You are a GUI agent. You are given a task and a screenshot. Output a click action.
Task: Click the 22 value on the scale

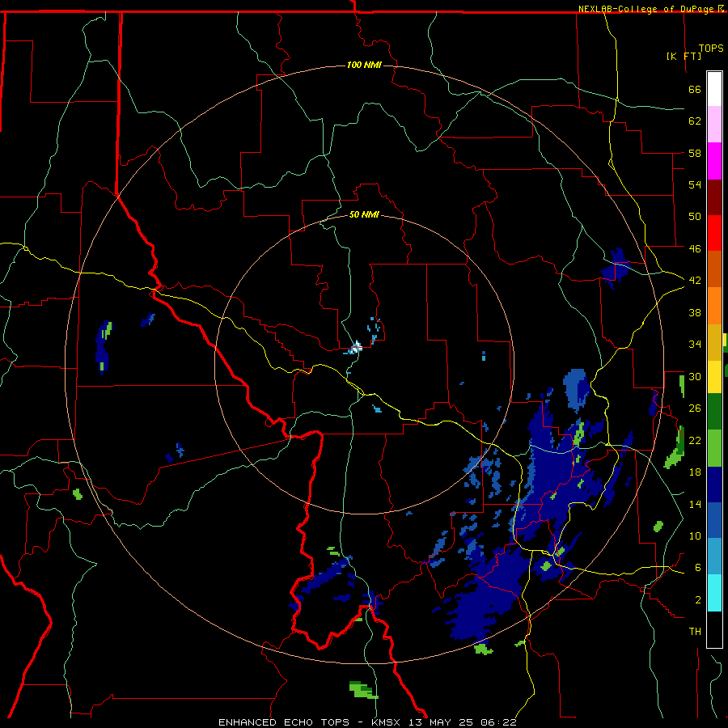(695, 440)
